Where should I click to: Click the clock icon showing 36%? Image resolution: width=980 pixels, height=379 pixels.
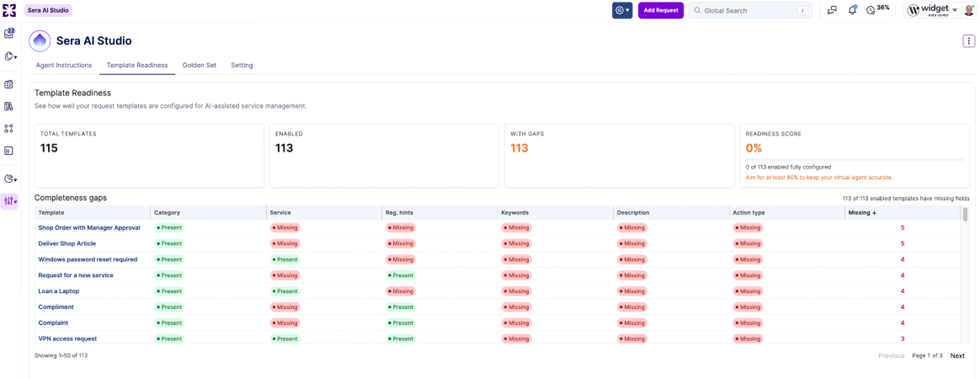tap(870, 11)
